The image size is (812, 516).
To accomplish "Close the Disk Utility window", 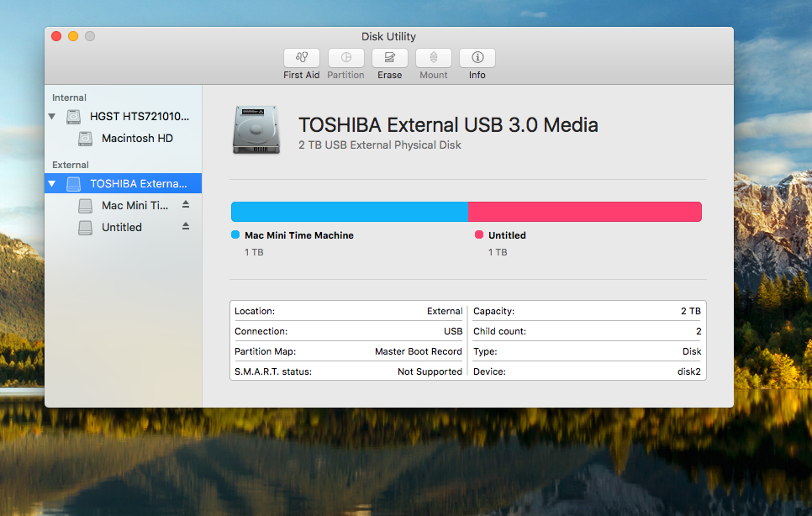I will 56,36.
